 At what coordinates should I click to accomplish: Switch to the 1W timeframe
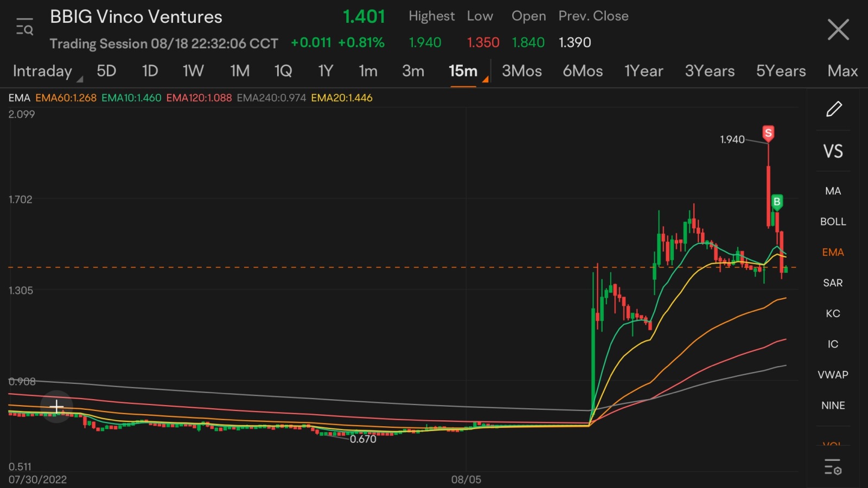(x=193, y=71)
